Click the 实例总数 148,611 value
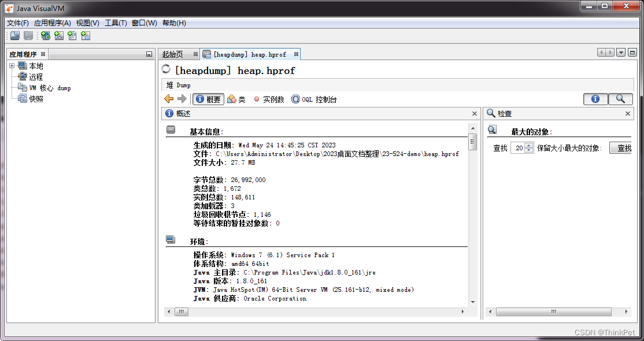644x341 pixels. (x=243, y=197)
